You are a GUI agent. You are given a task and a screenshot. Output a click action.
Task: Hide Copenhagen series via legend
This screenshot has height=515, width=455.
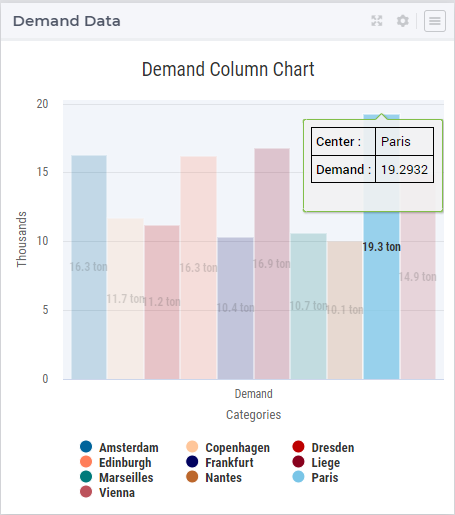pos(228,447)
